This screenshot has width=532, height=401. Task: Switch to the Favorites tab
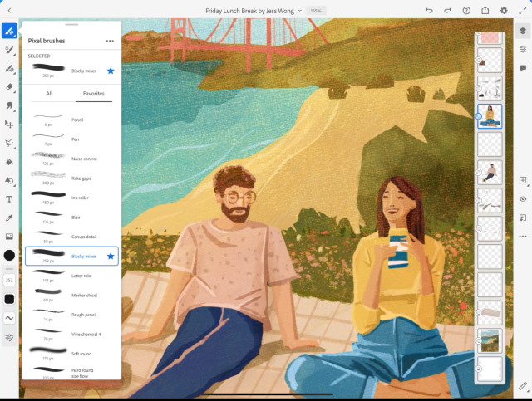pyautogui.click(x=94, y=94)
